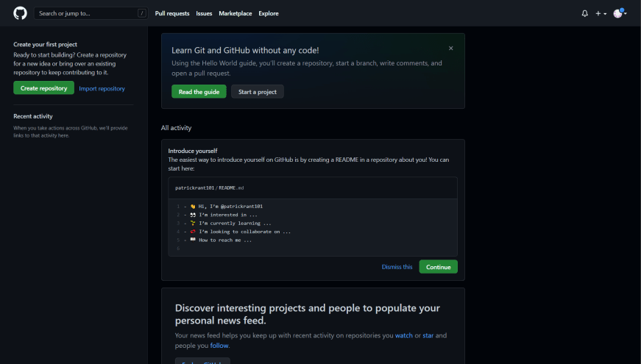The width and height of the screenshot is (641, 364).
Task: Expand the plus create-new dropdown
Action: point(601,13)
